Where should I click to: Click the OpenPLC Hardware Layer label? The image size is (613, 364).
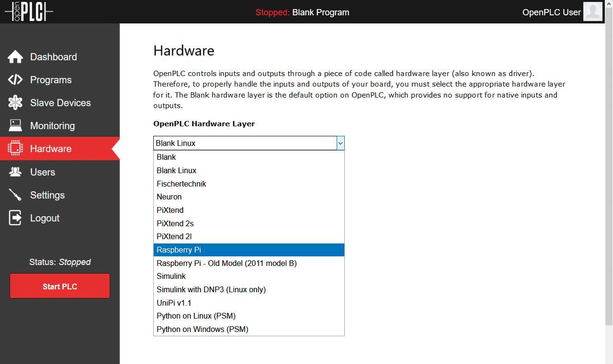coord(204,123)
